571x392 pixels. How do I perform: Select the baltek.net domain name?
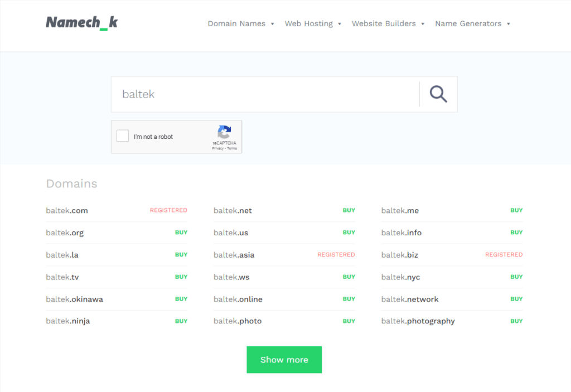coord(233,211)
